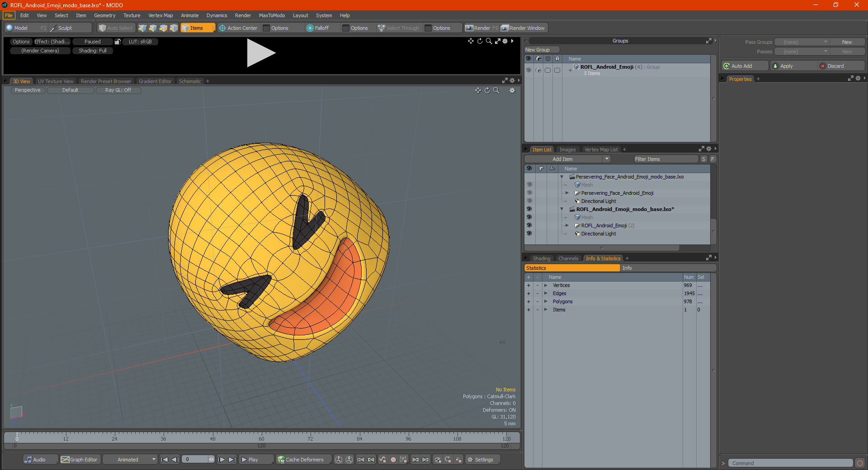Toggle Options checkbox after Falloff
The image size is (868, 470).
click(346, 28)
